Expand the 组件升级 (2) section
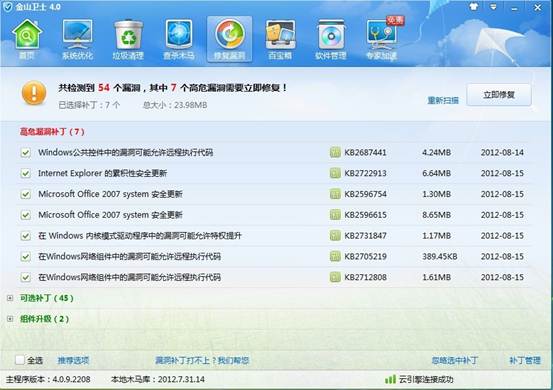This screenshot has width=553, height=390. pos(10,319)
